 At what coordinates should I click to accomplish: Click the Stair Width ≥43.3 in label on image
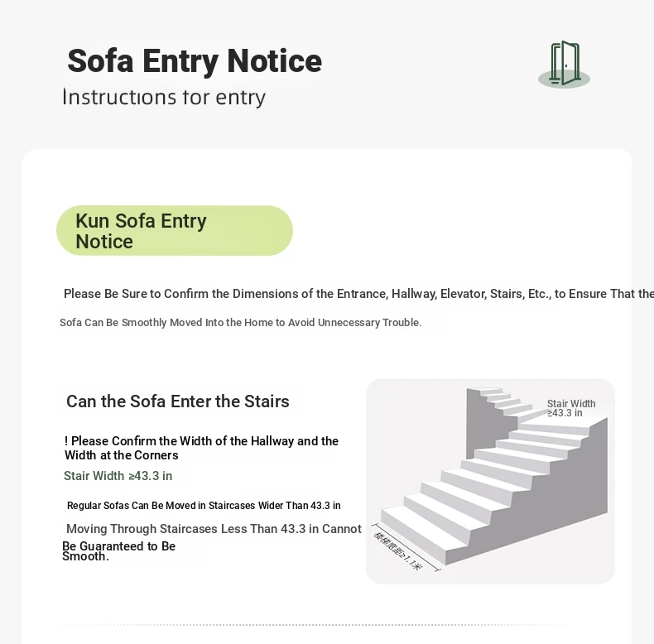[x=571, y=408]
